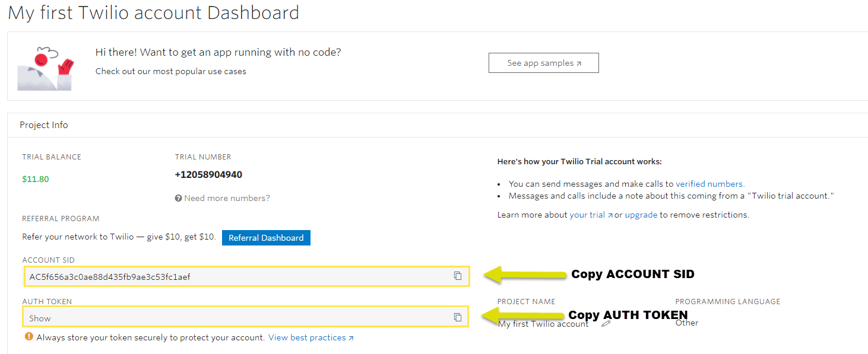Select the trial number +12058904940

(x=208, y=174)
